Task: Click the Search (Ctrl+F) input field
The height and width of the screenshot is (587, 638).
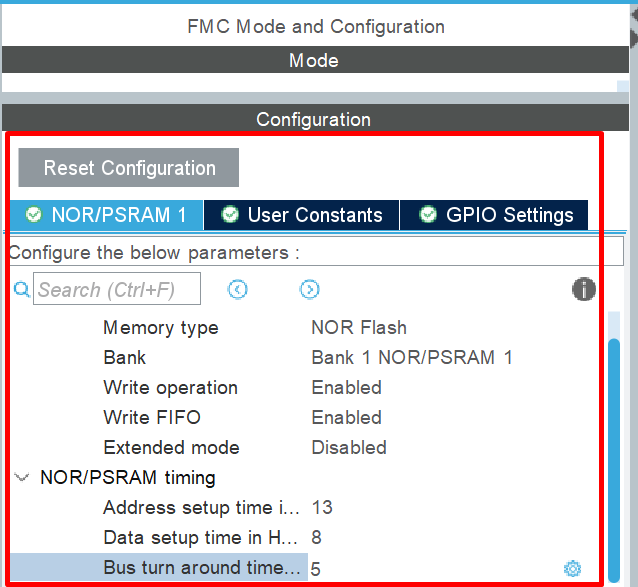Action: [117, 289]
